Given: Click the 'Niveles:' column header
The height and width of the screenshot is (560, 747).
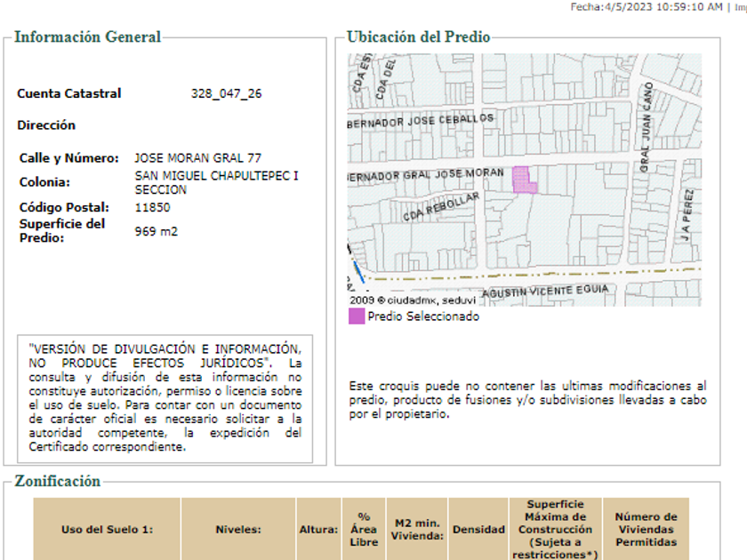Looking at the screenshot, I should (x=237, y=529).
